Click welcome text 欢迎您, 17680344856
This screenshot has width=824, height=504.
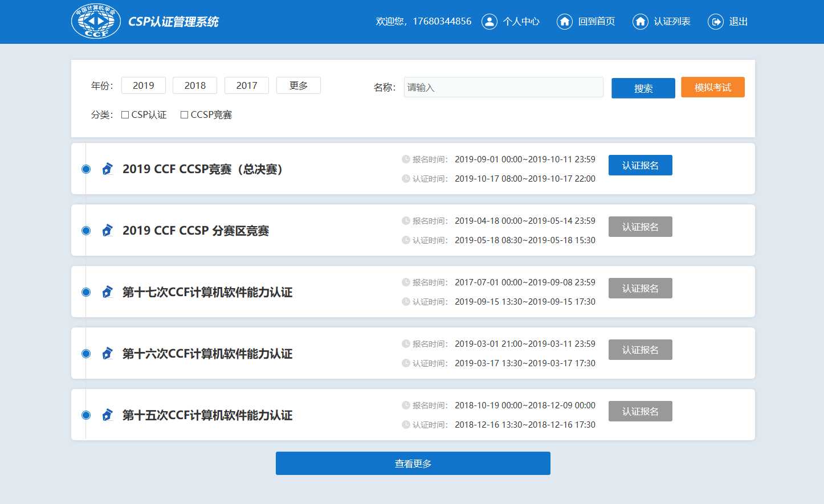(423, 22)
